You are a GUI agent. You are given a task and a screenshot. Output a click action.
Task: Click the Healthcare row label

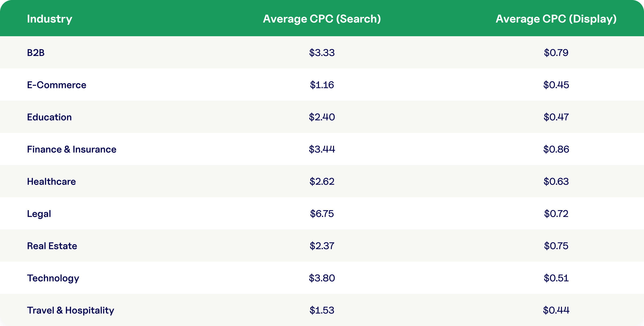(52, 181)
